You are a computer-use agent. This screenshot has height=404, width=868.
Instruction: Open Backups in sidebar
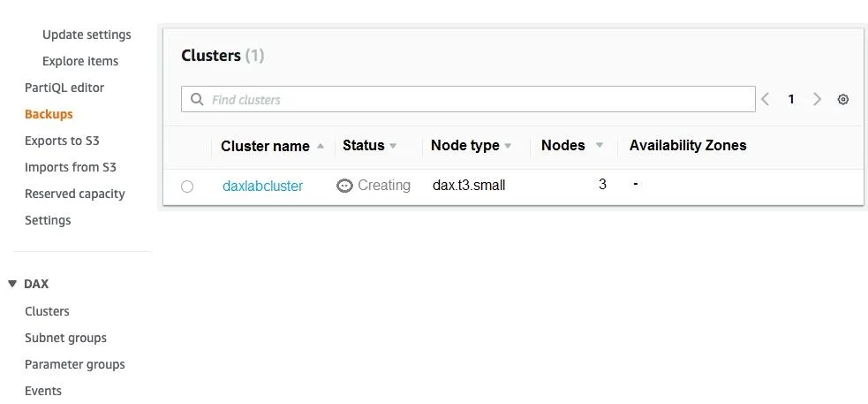pos(49,114)
